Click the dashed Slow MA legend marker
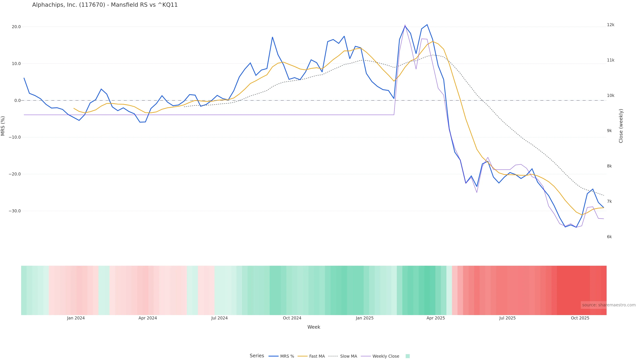 coord(333,356)
